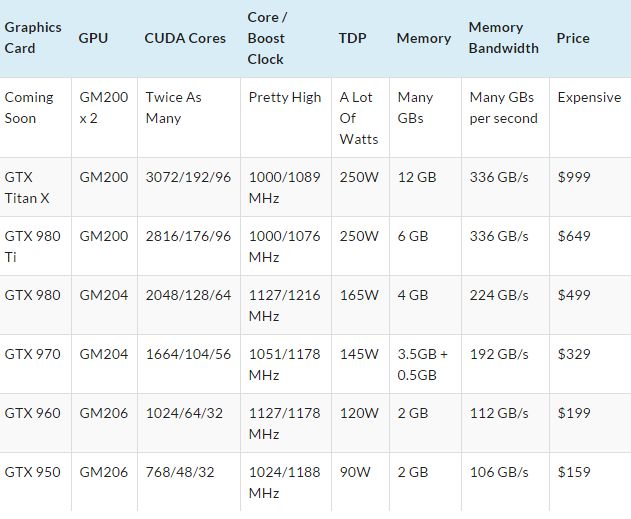Image resolution: width=631 pixels, height=519 pixels.
Task: Click the TDP column header
Action: (353, 38)
